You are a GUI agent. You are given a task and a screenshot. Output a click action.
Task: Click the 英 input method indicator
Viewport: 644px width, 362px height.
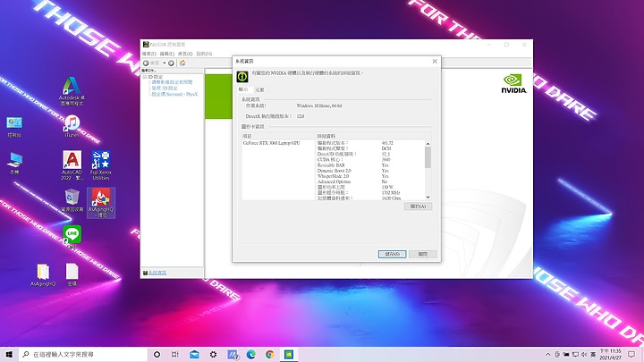click(593, 354)
